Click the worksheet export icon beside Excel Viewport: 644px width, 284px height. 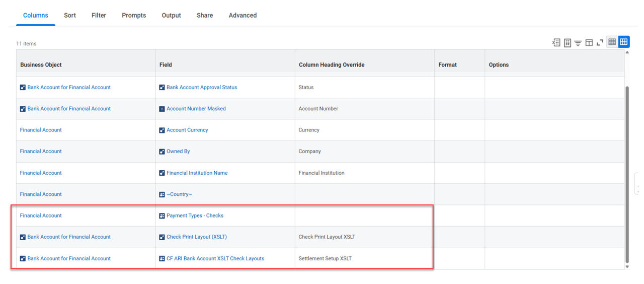click(x=567, y=43)
